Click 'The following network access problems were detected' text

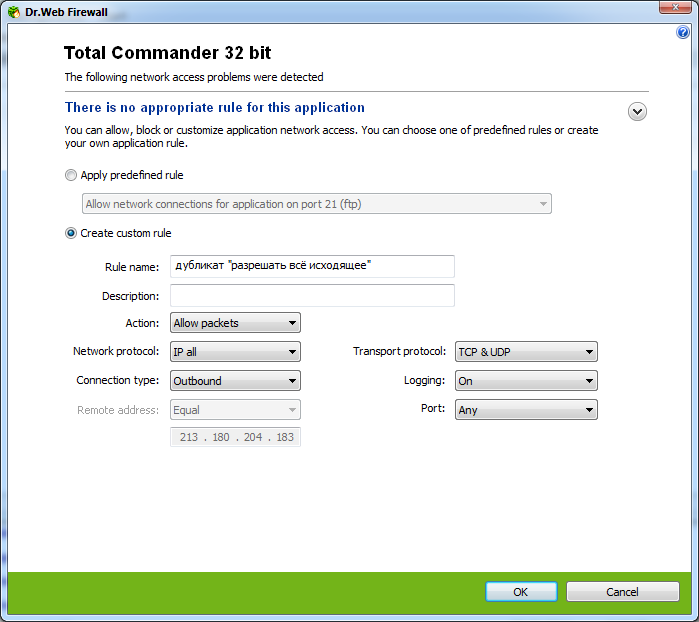tap(194, 77)
